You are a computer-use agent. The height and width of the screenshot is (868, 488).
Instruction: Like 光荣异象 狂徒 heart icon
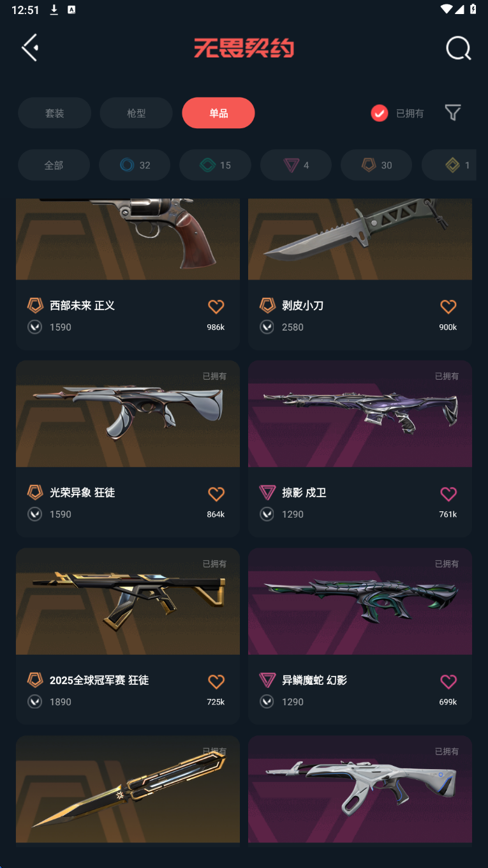pyautogui.click(x=216, y=494)
